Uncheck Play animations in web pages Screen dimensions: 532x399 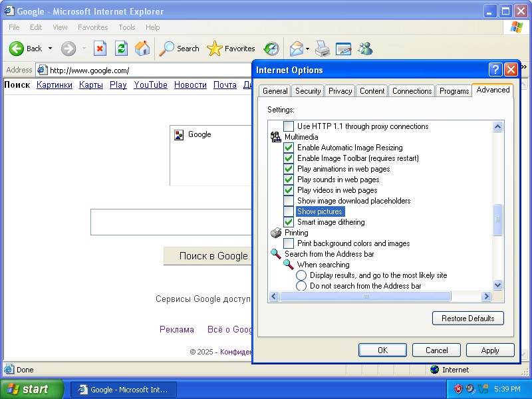289,169
